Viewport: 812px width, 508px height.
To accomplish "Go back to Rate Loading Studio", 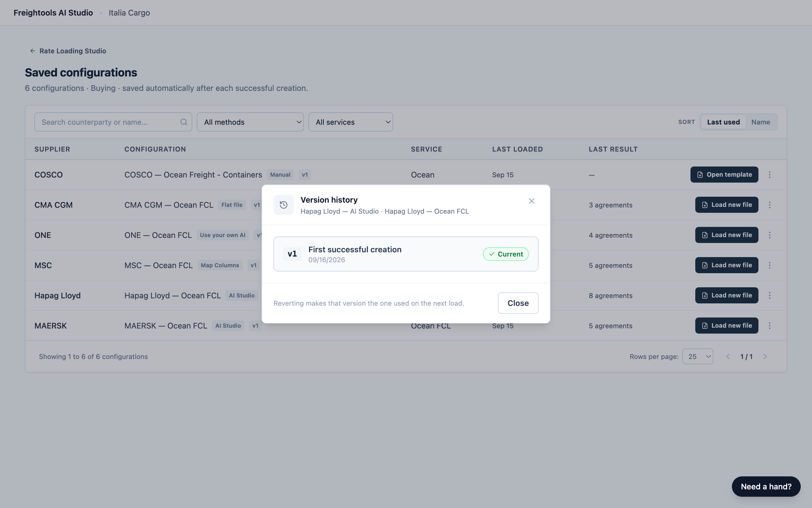I will [x=68, y=51].
